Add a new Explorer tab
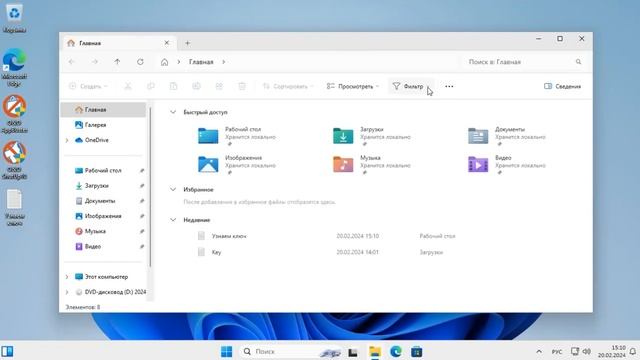 187,43
